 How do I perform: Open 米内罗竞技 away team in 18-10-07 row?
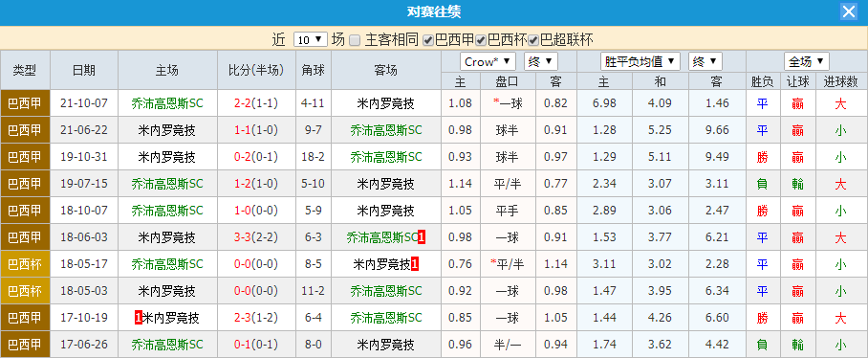pos(386,211)
